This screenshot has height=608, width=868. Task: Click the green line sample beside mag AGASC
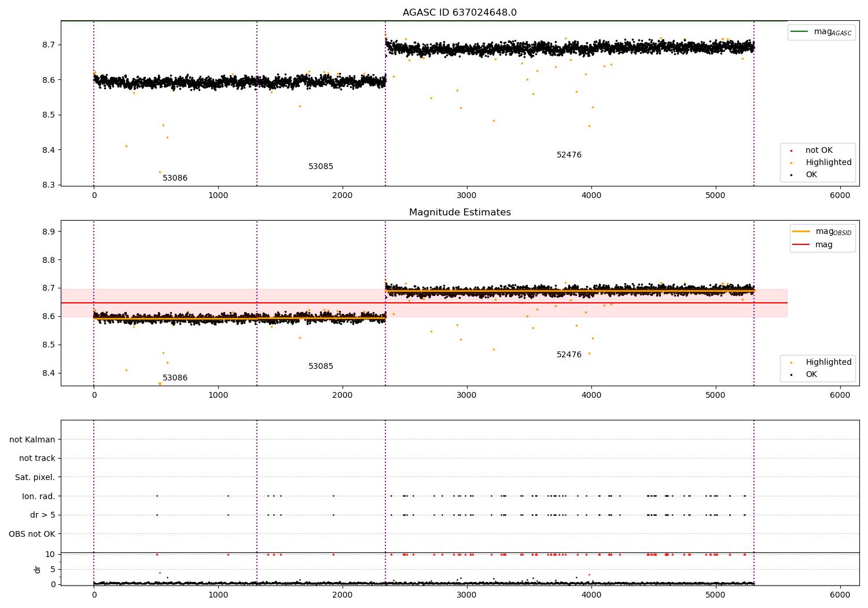click(799, 32)
